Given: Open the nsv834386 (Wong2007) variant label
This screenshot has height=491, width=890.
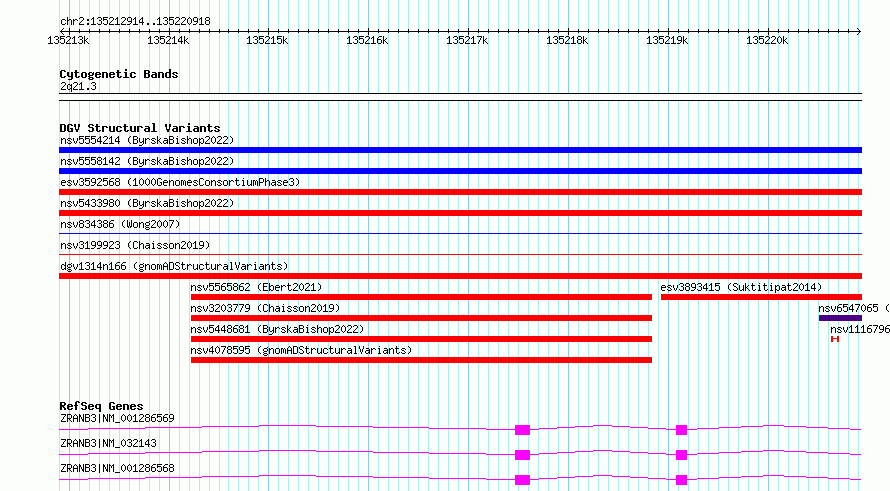Looking at the screenshot, I should point(120,224).
